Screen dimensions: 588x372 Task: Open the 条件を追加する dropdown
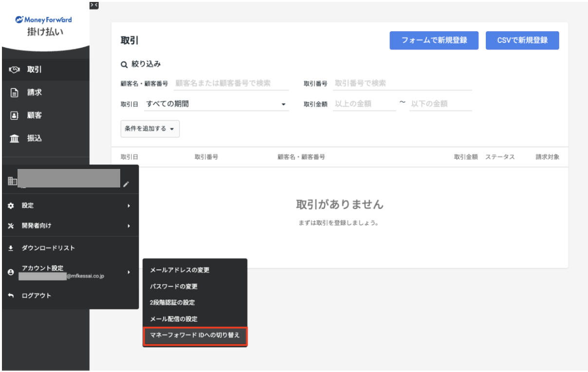(150, 129)
